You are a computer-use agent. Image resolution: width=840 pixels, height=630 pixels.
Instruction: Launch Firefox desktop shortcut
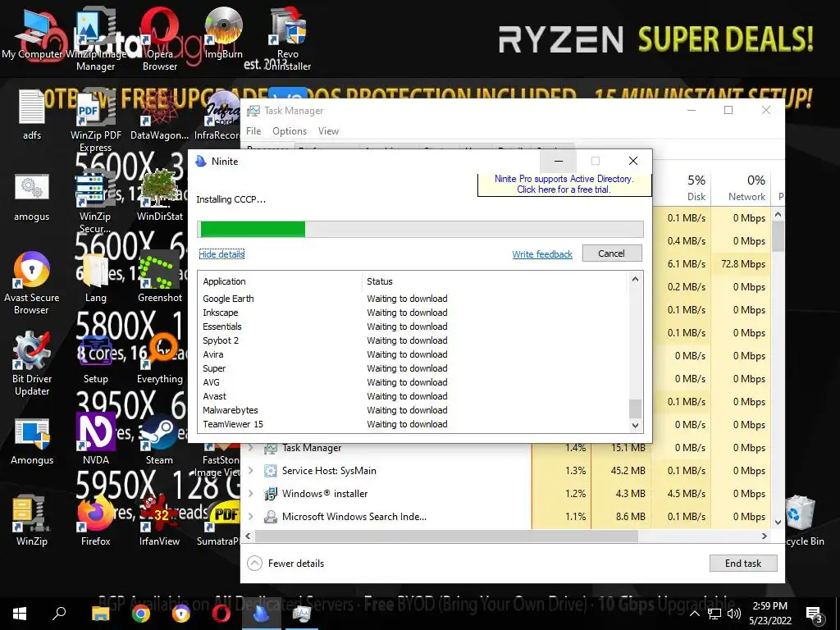[x=95, y=521]
